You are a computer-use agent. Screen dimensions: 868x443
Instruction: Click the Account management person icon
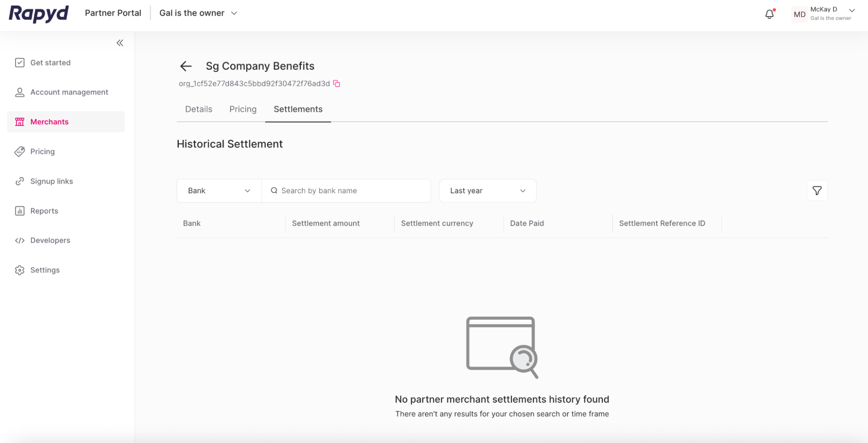point(20,92)
